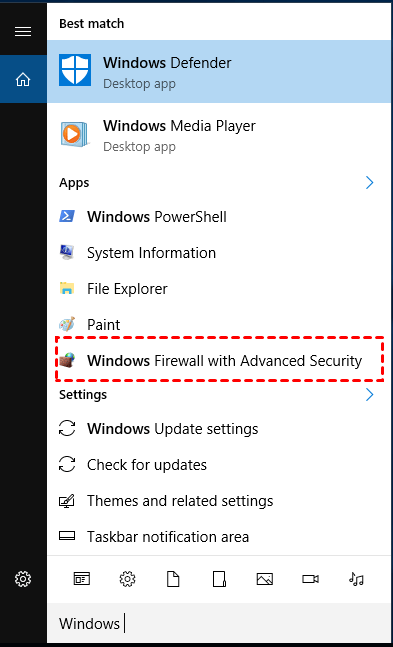
Task: Filter results by Documents icon
Action: 173,579
